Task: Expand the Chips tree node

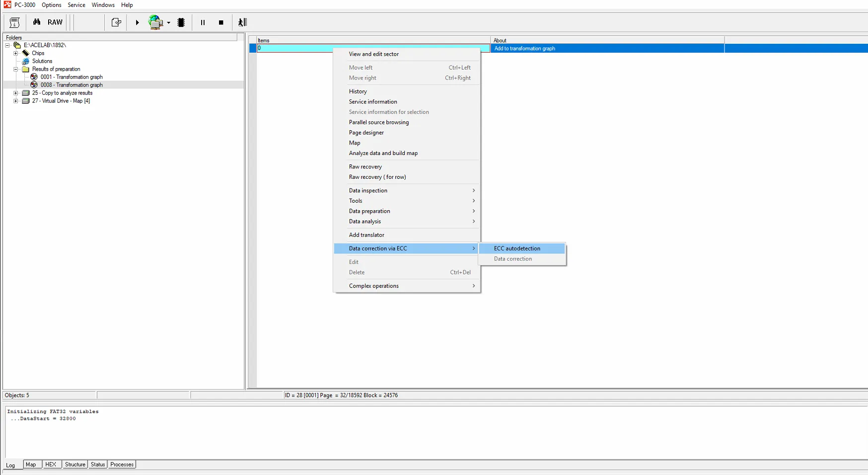Action: (16, 53)
